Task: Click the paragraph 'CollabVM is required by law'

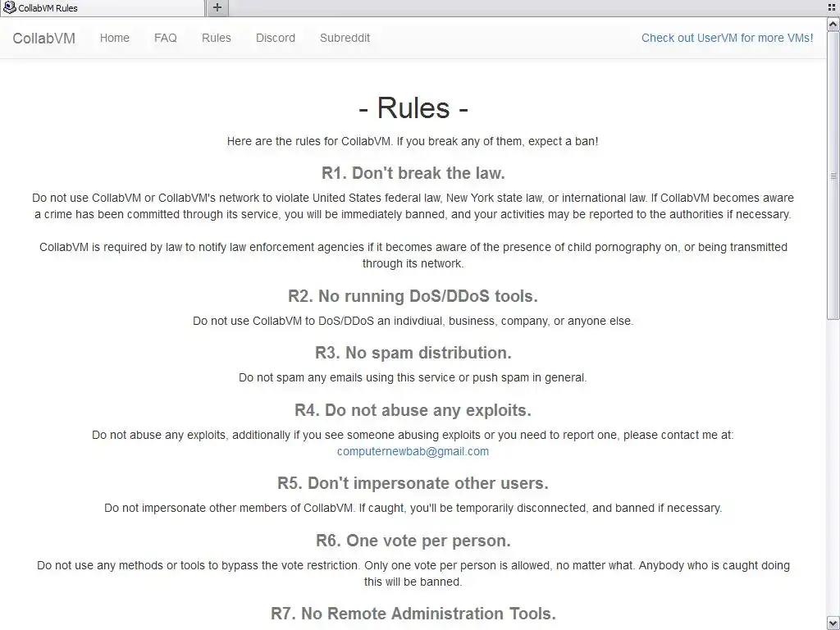Action: (x=413, y=255)
